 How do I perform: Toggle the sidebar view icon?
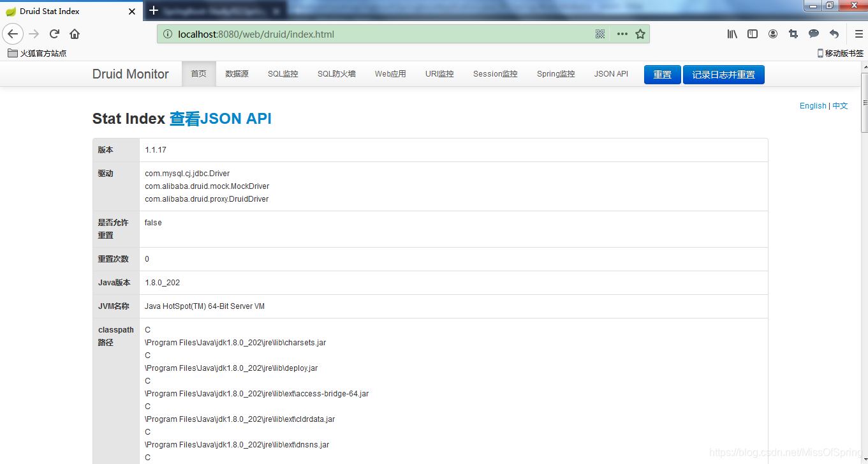(x=753, y=34)
